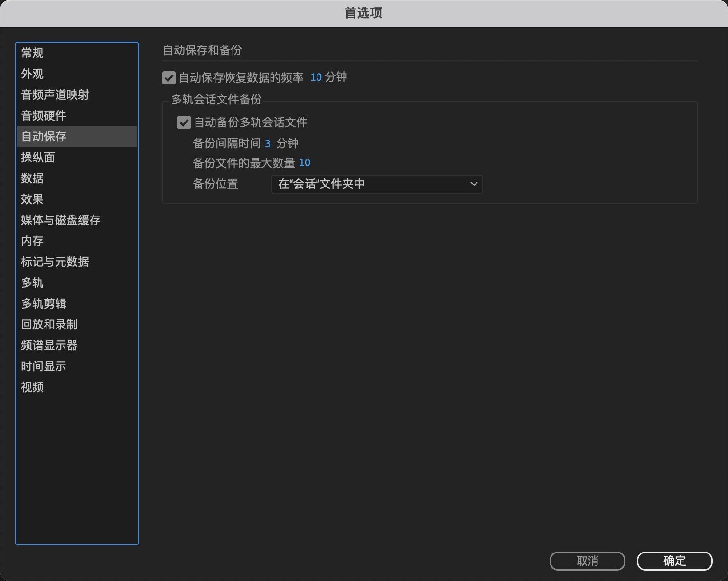Select the 多轨 category
The width and height of the screenshot is (728, 581).
point(32,283)
